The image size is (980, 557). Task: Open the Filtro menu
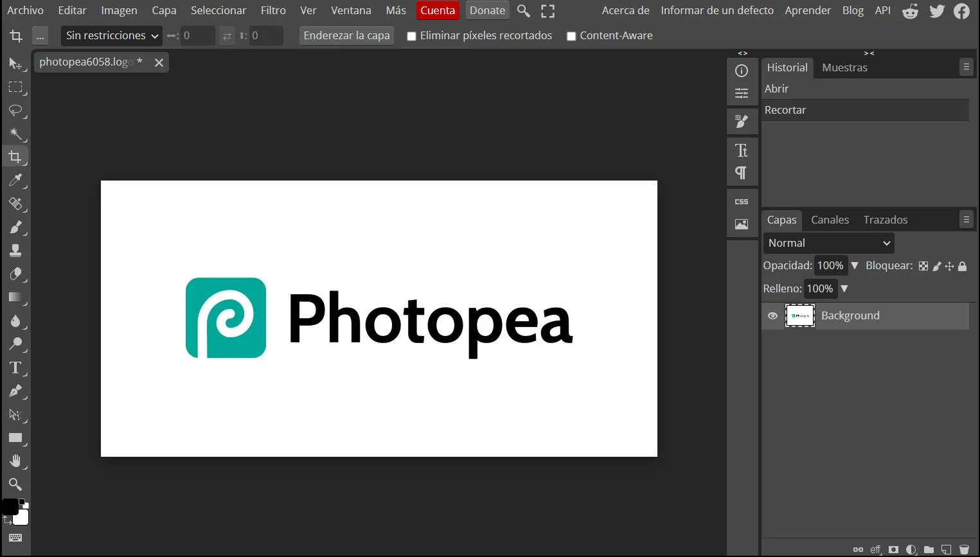coord(272,10)
